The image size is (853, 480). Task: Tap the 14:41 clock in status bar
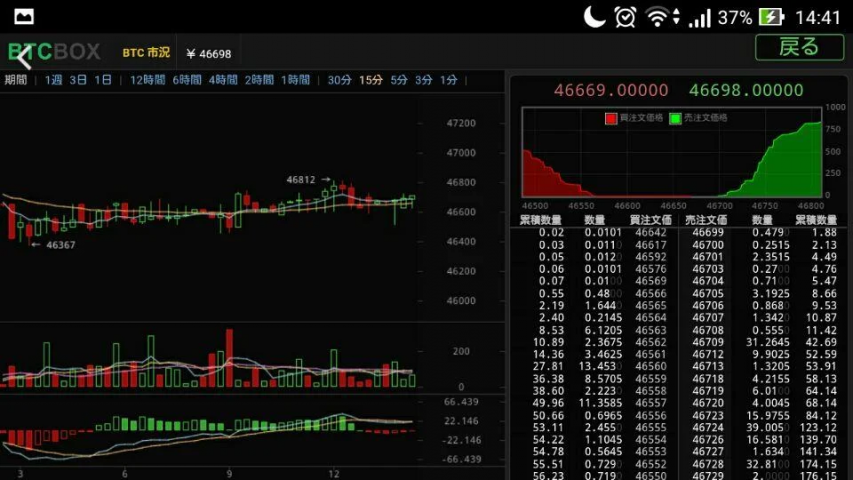818,17
